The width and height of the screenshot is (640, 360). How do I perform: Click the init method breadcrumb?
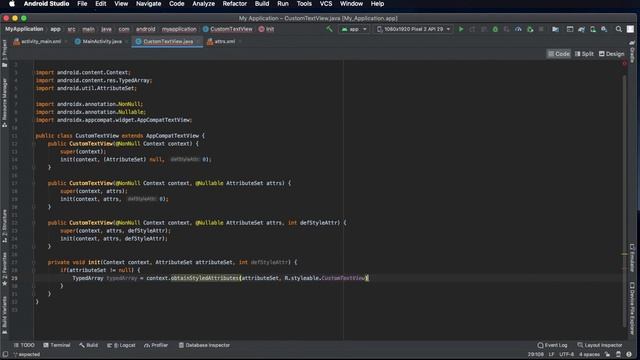click(x=267, y=29)
